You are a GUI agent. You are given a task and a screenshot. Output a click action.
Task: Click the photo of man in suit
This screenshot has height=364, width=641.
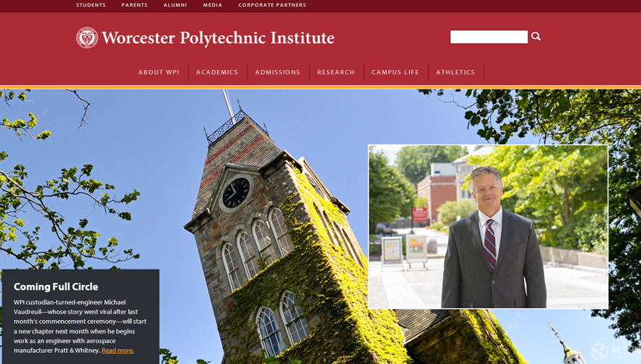(x=488, y=226)
